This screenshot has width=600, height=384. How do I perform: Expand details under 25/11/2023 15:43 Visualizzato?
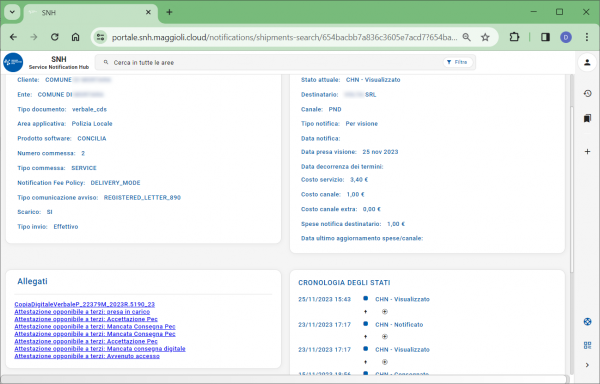point(385,312)
